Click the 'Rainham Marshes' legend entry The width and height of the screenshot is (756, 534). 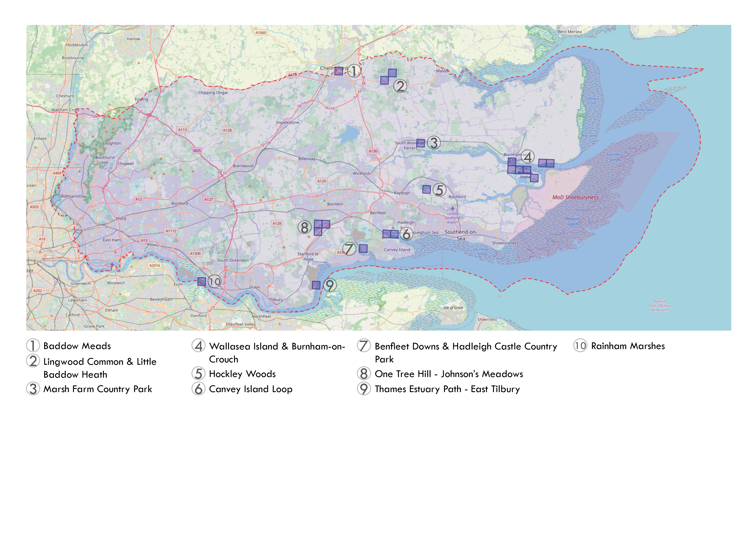(x=628, y=346)
